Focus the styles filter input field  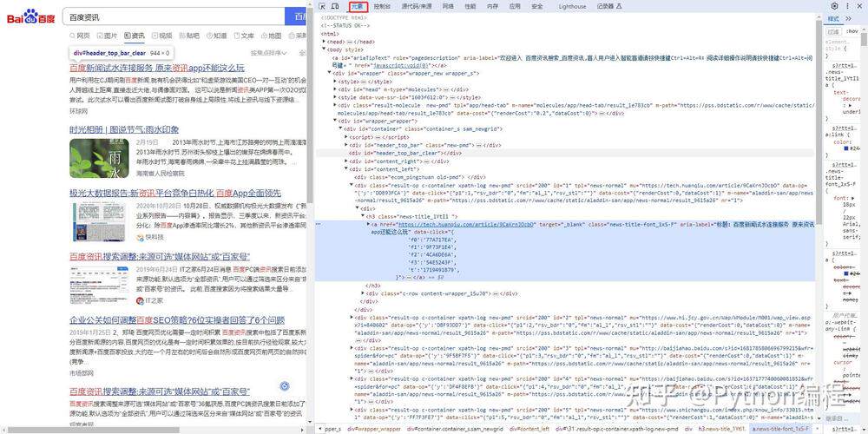833,31
